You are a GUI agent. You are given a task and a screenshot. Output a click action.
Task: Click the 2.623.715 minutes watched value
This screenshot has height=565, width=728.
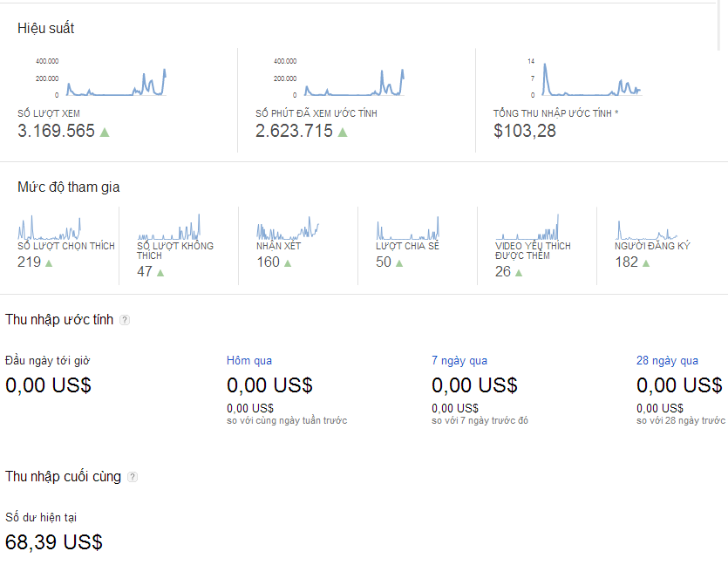coord(294,131)
